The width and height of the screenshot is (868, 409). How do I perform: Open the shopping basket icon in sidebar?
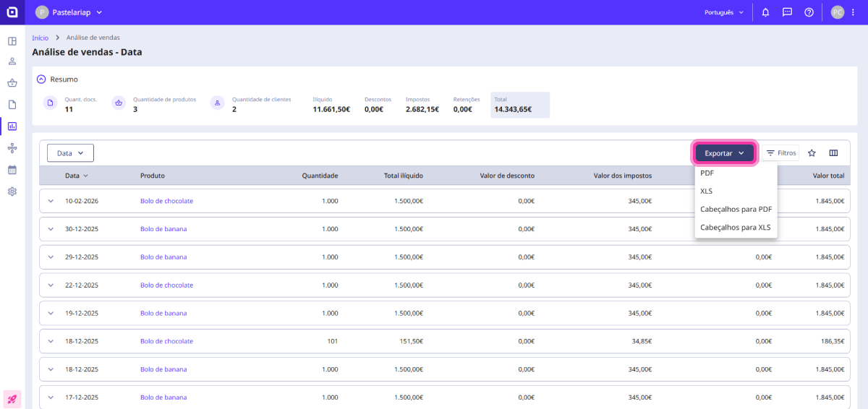click(12, 83)
